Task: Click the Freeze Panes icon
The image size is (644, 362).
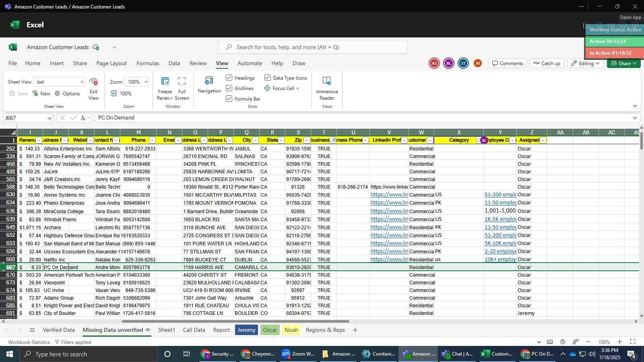Action: click(165, 81)
